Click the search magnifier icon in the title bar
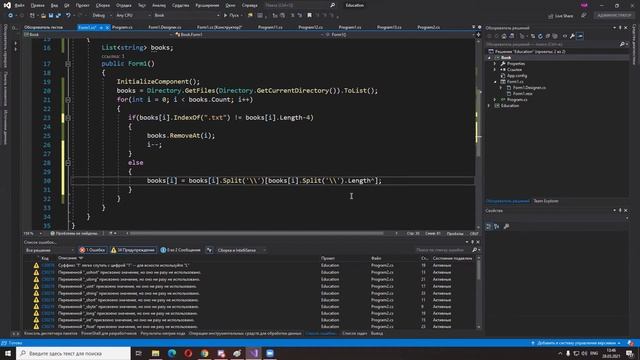Image resolution: width=640 pixels, height=360 pixels. point(333,5)
